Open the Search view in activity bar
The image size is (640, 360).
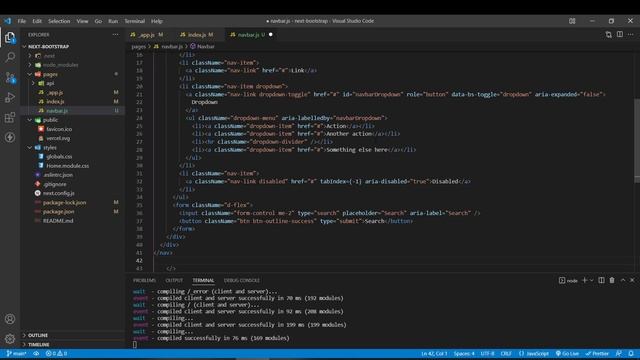pyautogui.click(x=10, y=57)
